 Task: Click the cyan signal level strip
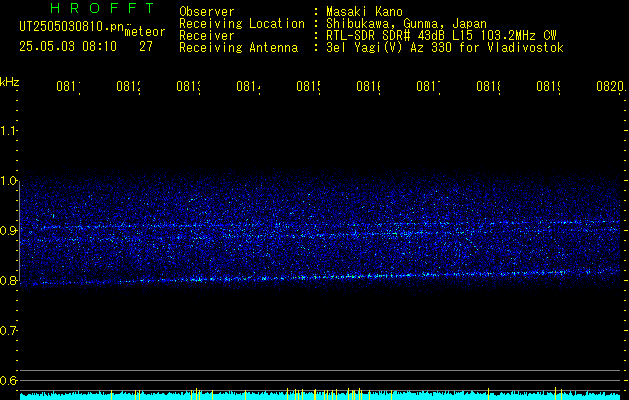320,396
